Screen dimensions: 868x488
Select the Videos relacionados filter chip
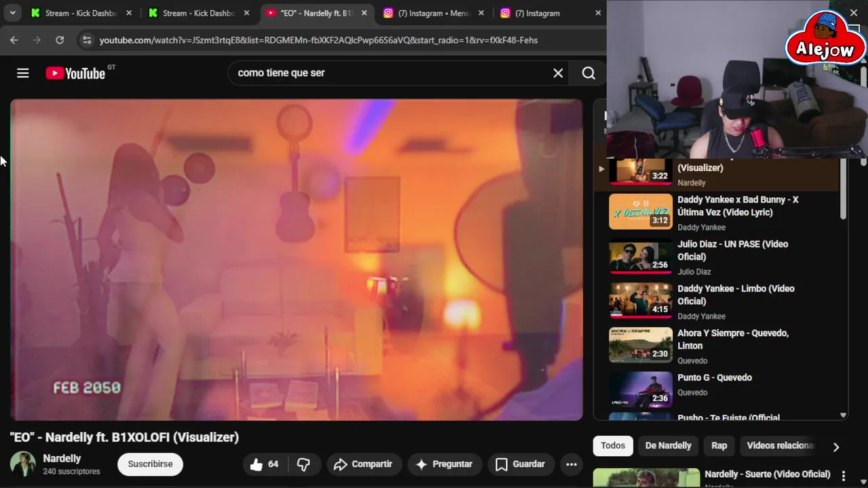click(x=780, y=445)
